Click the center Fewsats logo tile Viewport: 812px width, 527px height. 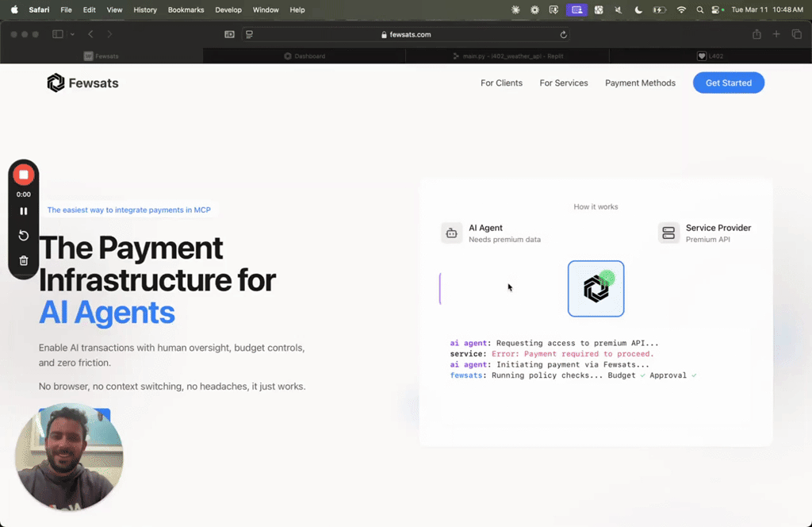pyautogui.click(x=596, y=289)
